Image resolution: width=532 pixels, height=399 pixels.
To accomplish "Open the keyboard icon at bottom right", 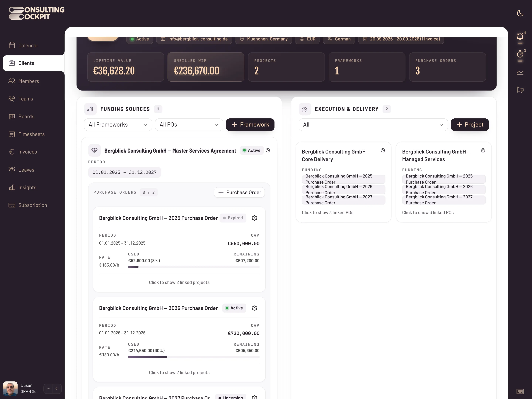I will pos(520,392).
